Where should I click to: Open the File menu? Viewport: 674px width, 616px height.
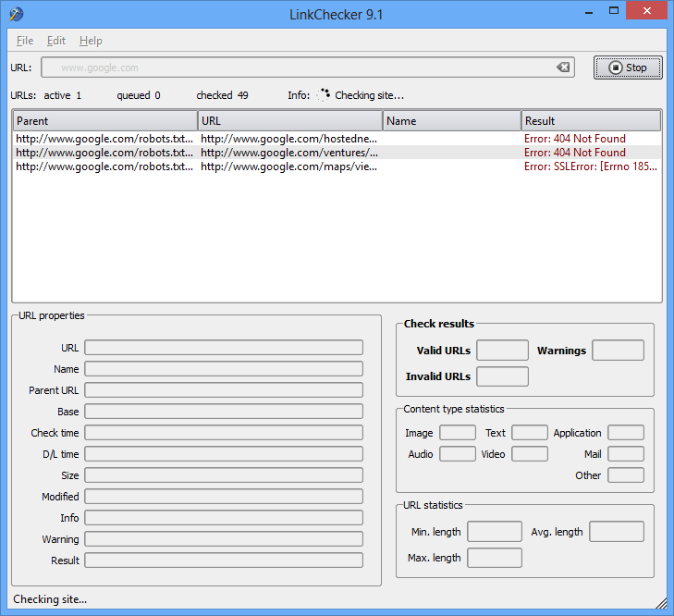pos(25,41)
